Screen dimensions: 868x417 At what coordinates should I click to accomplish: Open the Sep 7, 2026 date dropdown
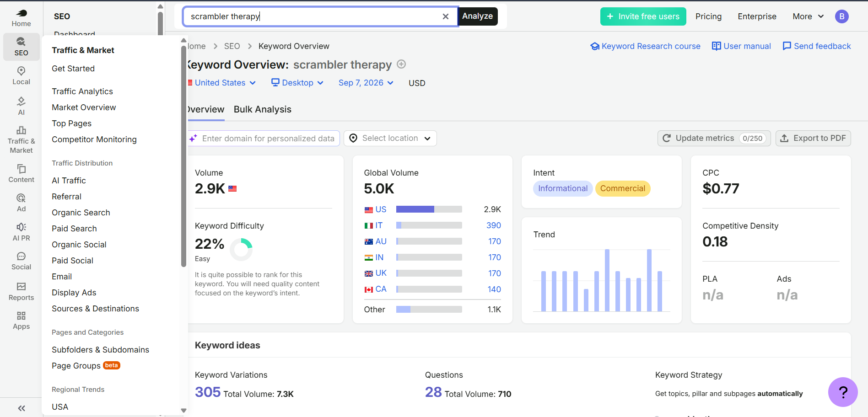click(366, 83)
